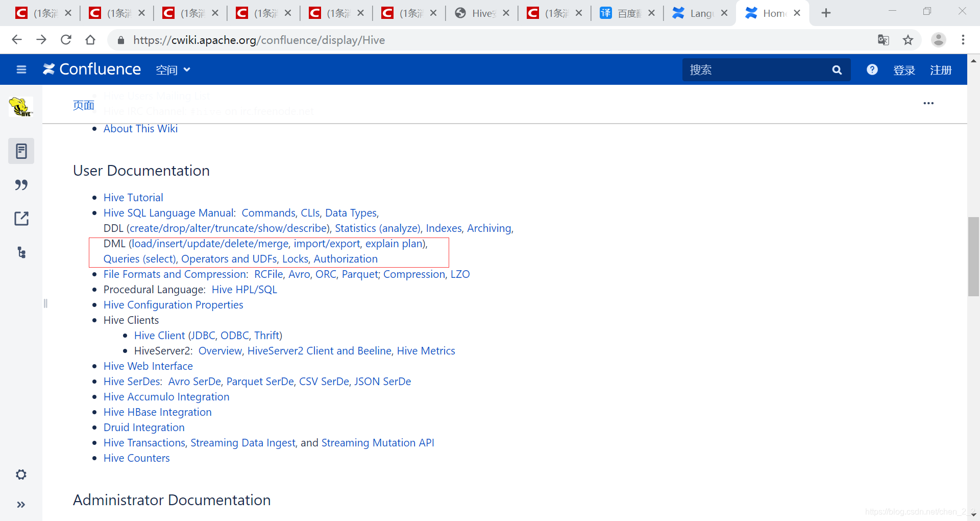Expand the sidebar with double chevron
This screenshot has height=521, width=980.
[21, 505]
